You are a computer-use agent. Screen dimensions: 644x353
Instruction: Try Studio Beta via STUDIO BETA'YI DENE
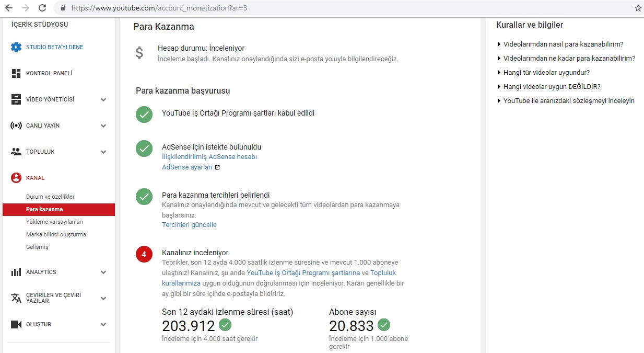pyautogui.click(x=55, y=47)
